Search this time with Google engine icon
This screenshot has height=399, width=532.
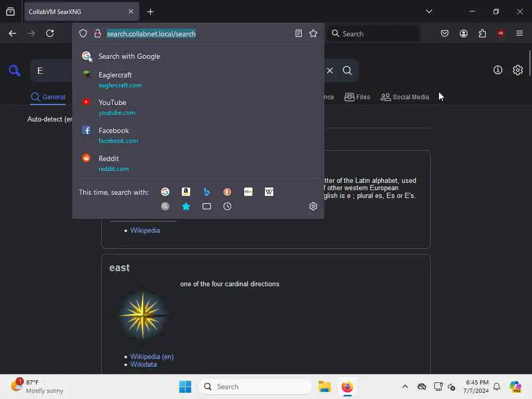165,192
